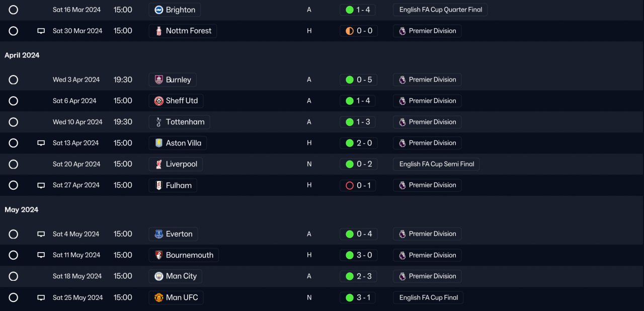644x311 pixels.
Task: Select the radio circle for the Man UFC final
Action: click(x=14, y=297)
